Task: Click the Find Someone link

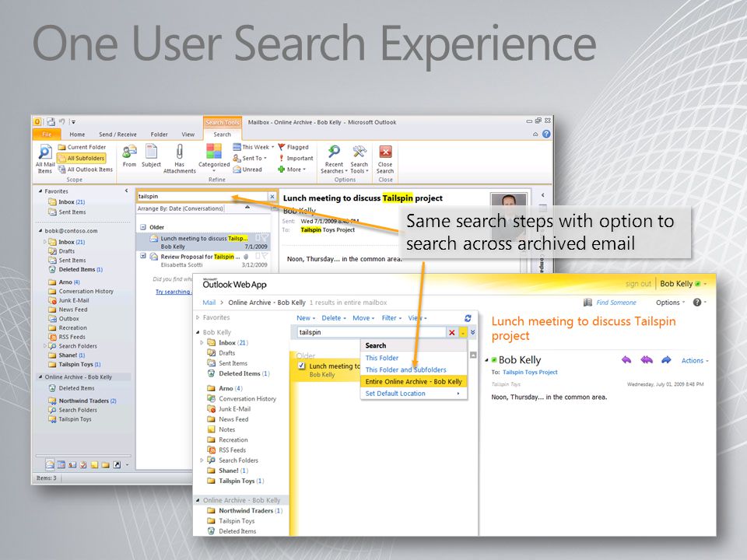Action: click(616, 303)
